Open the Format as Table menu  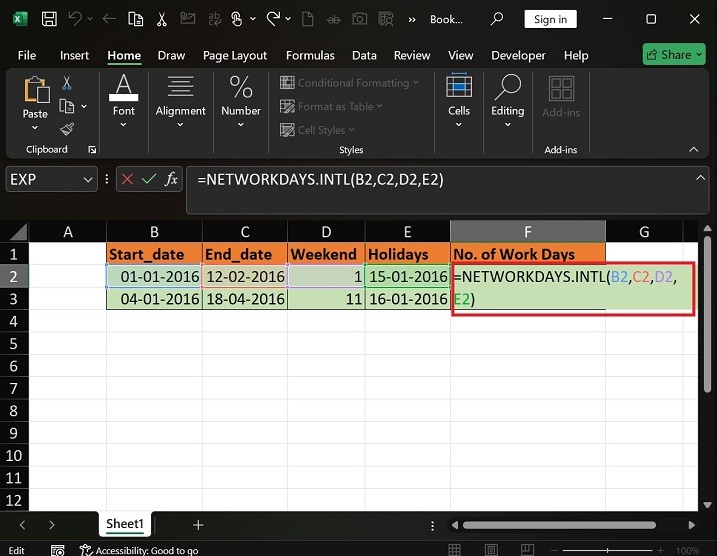coord(331,106)
